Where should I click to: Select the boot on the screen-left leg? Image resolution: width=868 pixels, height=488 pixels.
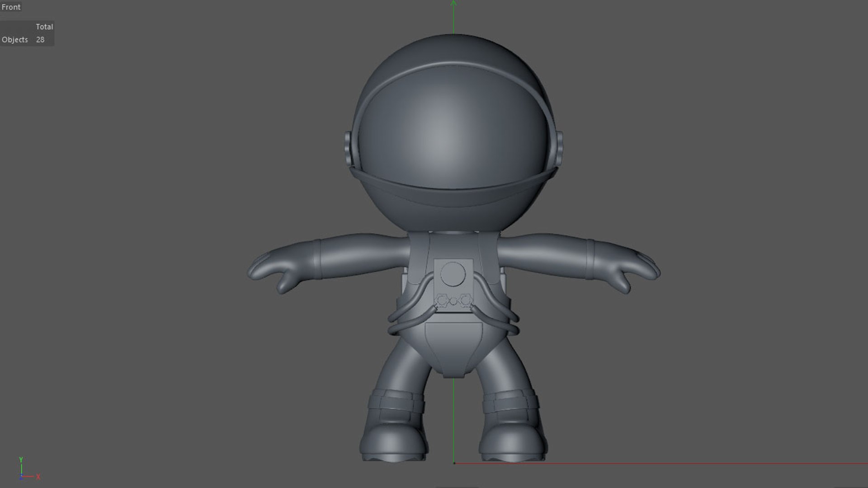click(x=393, y=434)
